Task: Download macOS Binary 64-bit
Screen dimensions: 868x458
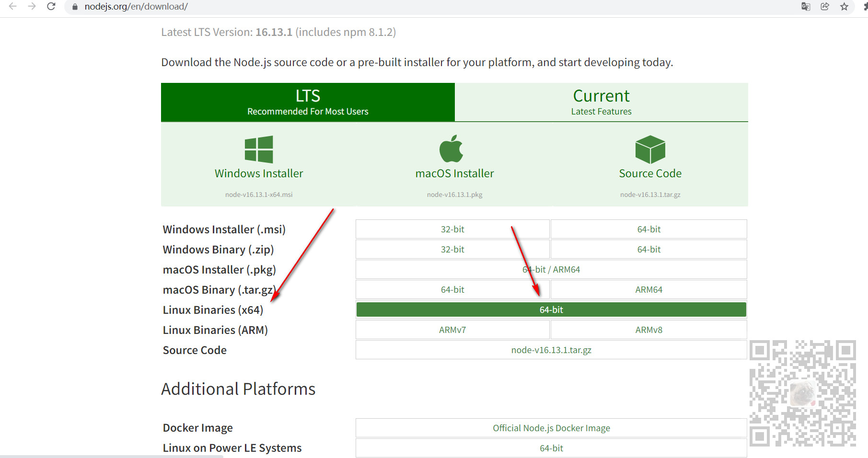Action: pos(452,289)
